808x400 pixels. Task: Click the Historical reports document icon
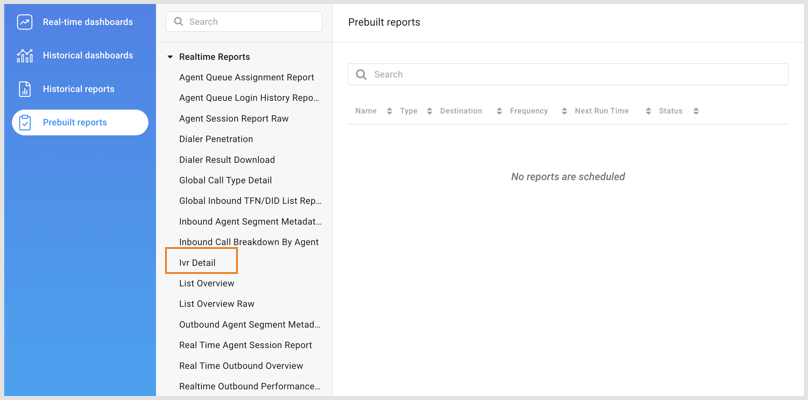point(25,89)
